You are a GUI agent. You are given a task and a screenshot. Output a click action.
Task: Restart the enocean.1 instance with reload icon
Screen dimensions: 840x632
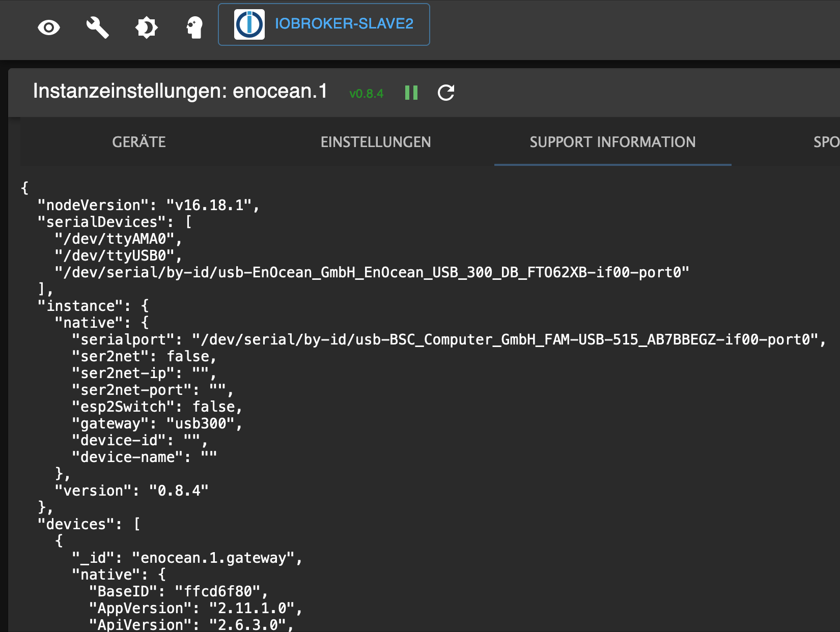[446, 93]
